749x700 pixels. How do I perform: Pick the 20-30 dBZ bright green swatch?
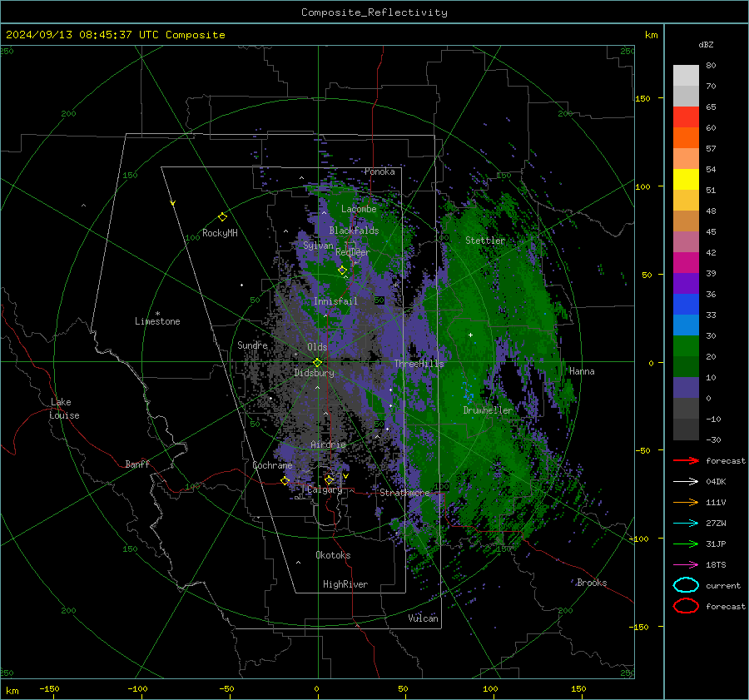pyautogui.click(x=686, y=345)
